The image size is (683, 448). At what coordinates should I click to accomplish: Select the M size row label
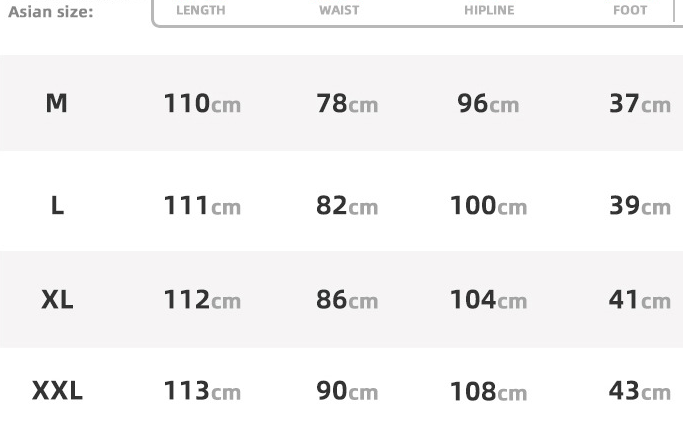57,103
